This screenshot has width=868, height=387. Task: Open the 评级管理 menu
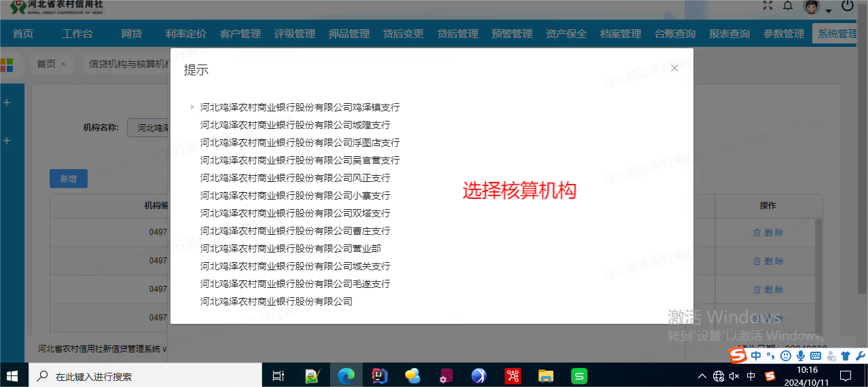tap(295, 34)
